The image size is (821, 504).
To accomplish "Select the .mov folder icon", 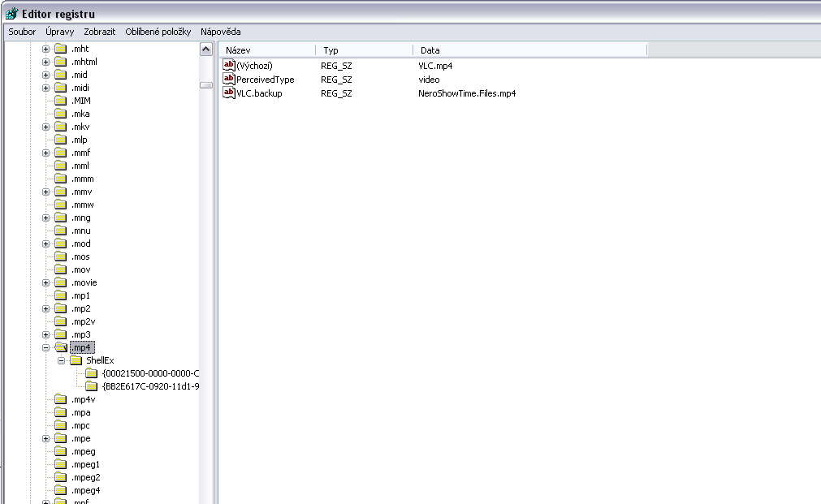I will 61,269.
